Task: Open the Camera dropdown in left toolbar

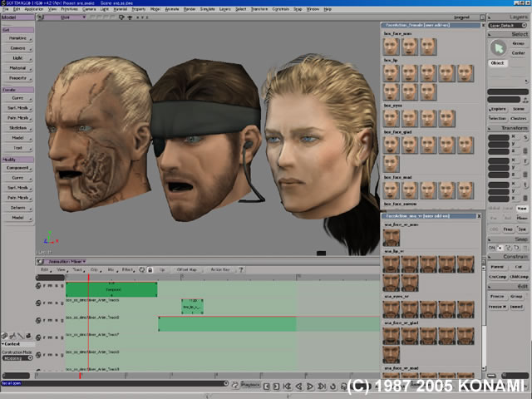Action: [x=17, y=48]
